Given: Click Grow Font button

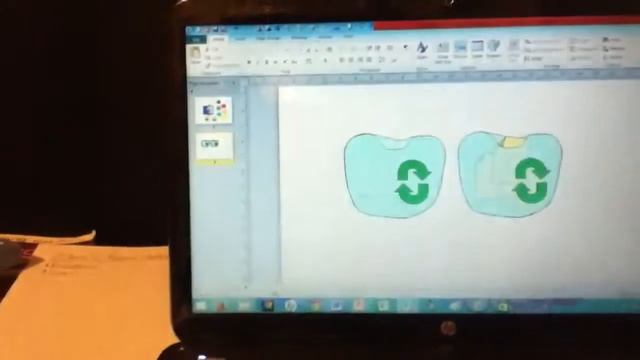Looking at the screenshot, I should 309,50.
